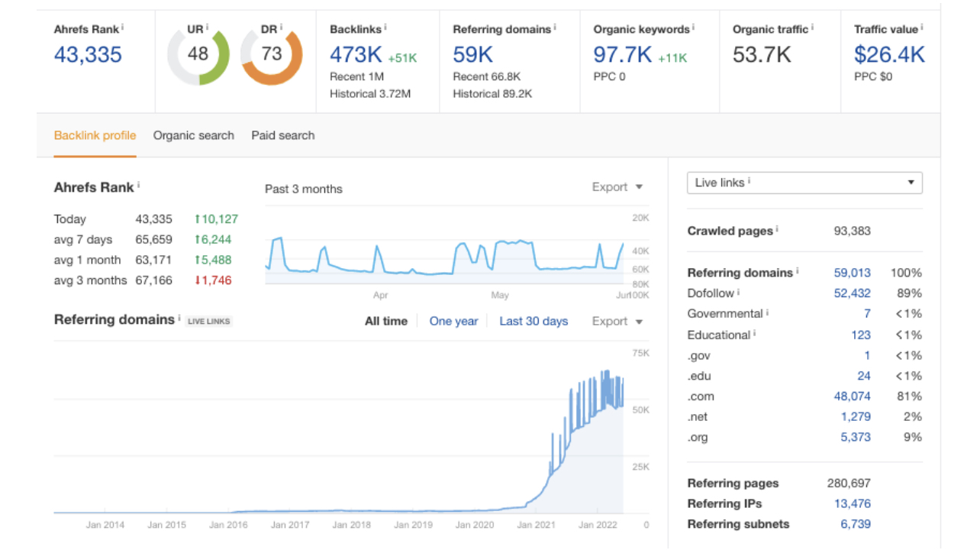
Task: Open the .net count 1,279 link
Action: (856, 417)
